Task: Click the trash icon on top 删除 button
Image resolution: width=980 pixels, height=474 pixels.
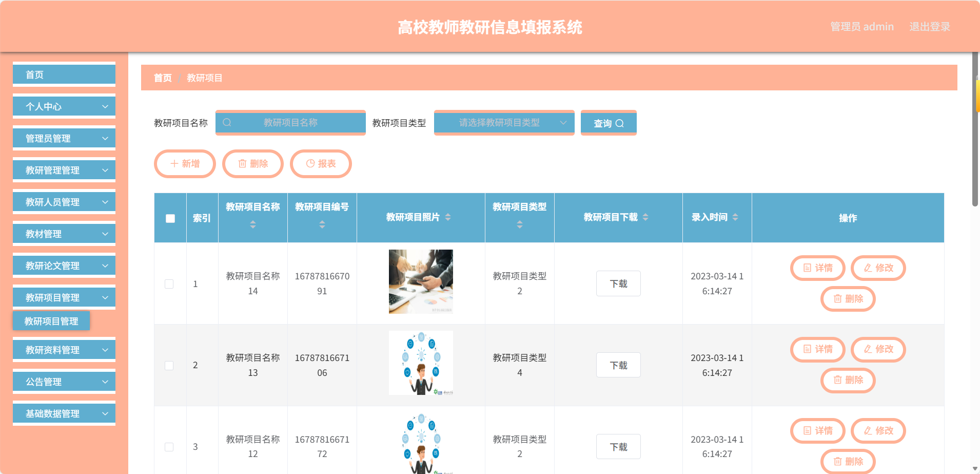Action: [242, 163]
